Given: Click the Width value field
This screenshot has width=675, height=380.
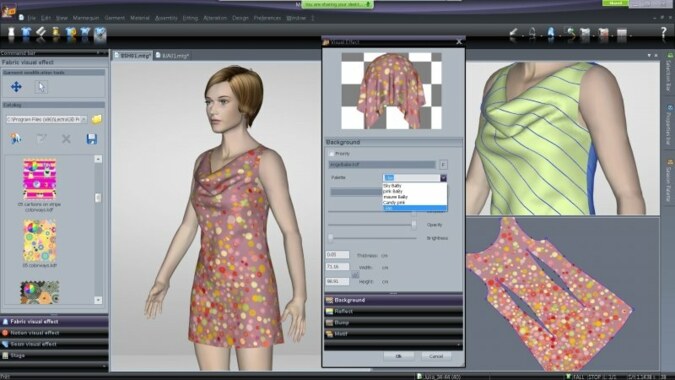Looking at the screenshot, I should [x=337, y=267].
